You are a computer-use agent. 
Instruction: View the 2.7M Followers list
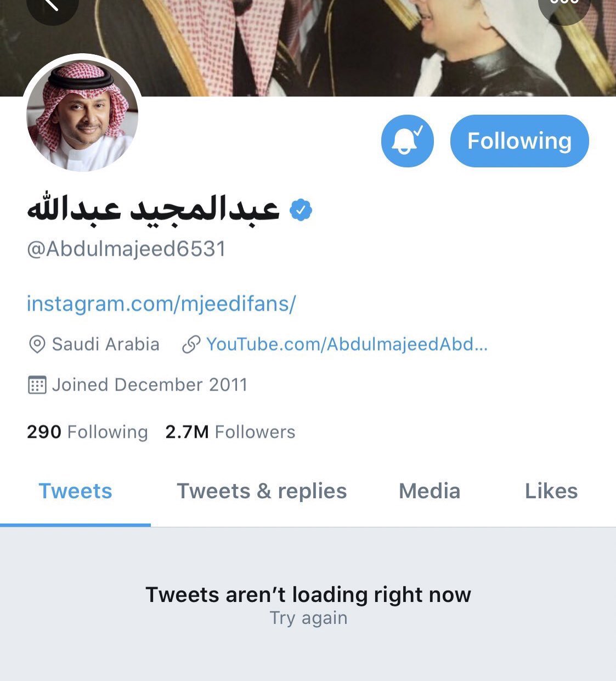230,432
